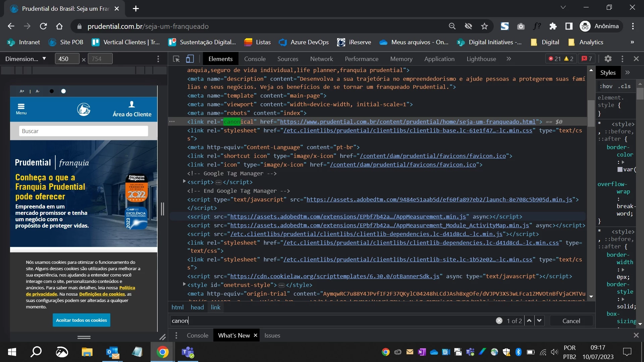Click the inspect element picker icon

pyautogui.click(x=176, y=59)
